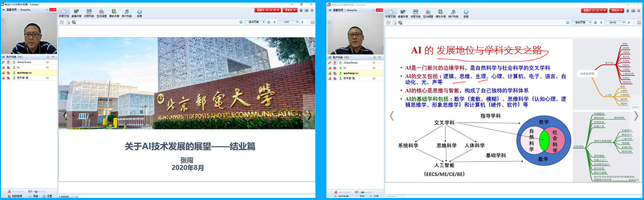Screen dimensions: 644x200
Task: Click the 录制中 button beside the 00:23:30 timer
Action: tap(290, 10)
